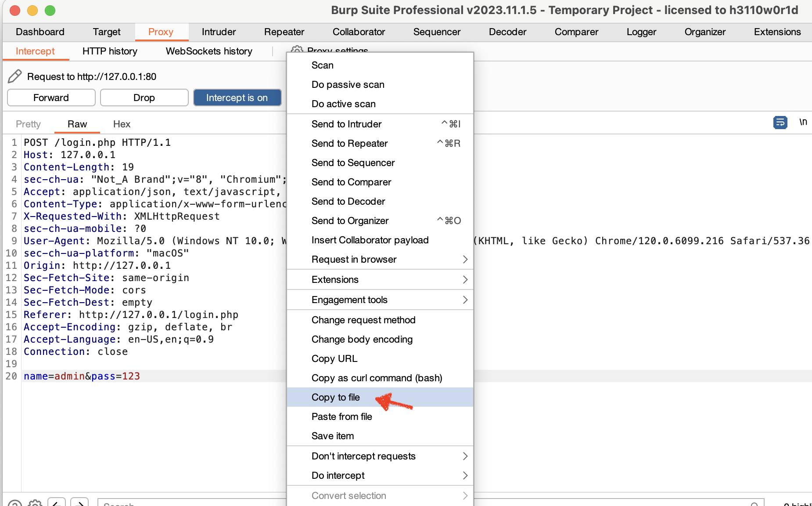Viewport: 812px width, 506px height.
Task: Open the Collaborator tab
Action: pos(359,32)
